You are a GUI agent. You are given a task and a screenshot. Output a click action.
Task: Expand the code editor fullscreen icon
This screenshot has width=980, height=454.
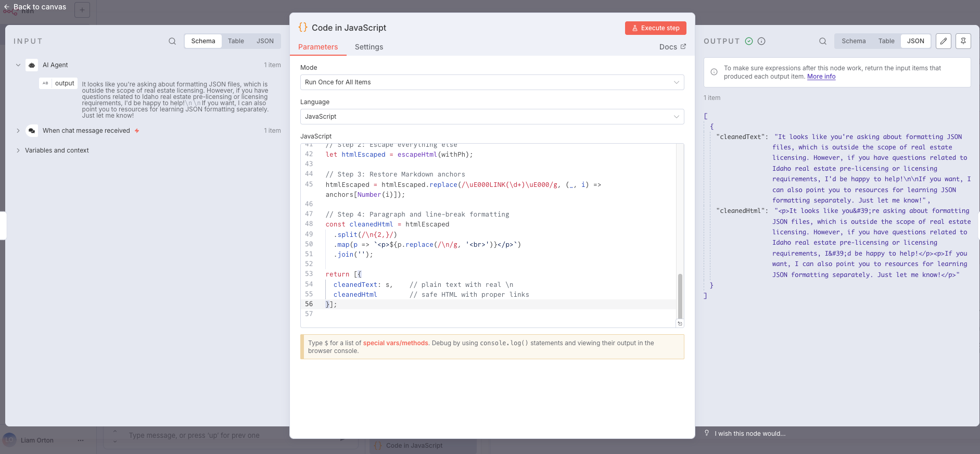click(680, 323)
